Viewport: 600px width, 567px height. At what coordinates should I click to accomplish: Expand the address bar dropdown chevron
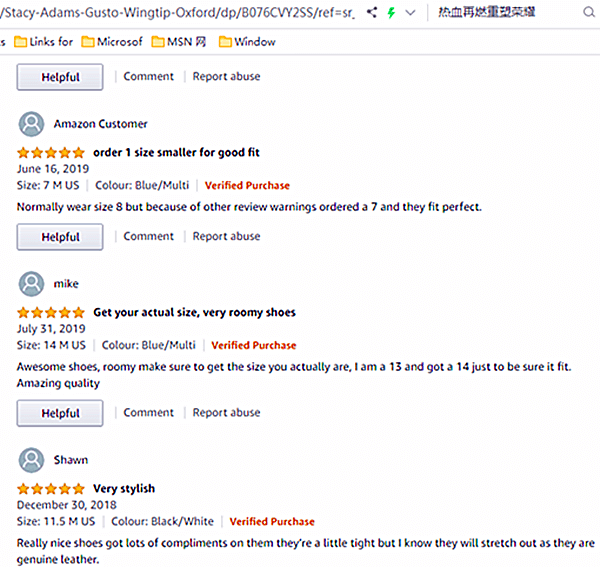410,13
